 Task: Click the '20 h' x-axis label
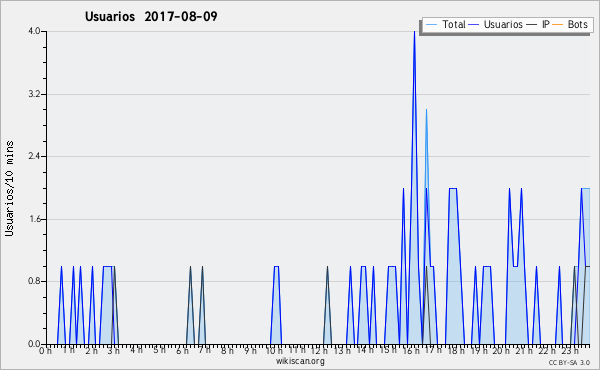(x=502, y=351)
